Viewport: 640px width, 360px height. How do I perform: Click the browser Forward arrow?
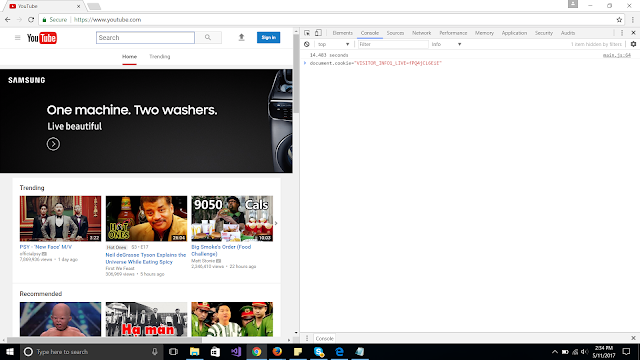[x=19, y=20]
